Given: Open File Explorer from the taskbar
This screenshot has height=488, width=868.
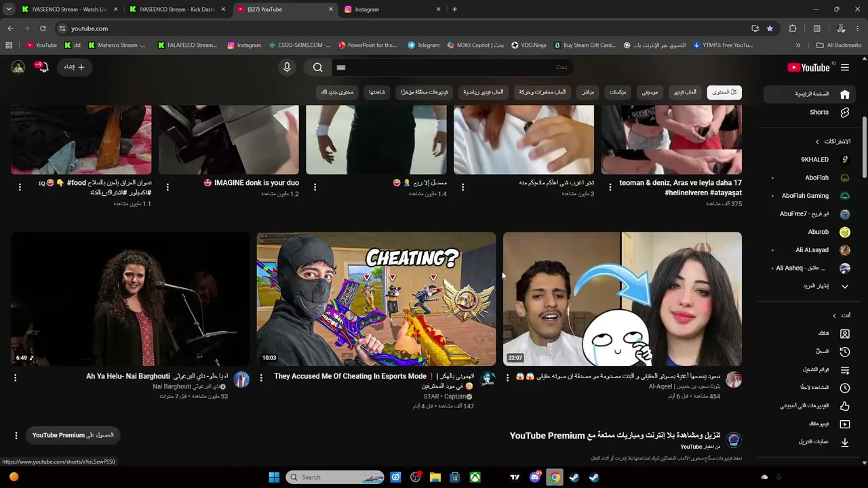Looking at the screenshot, I should pyautogui.click(x=435, y=477).
